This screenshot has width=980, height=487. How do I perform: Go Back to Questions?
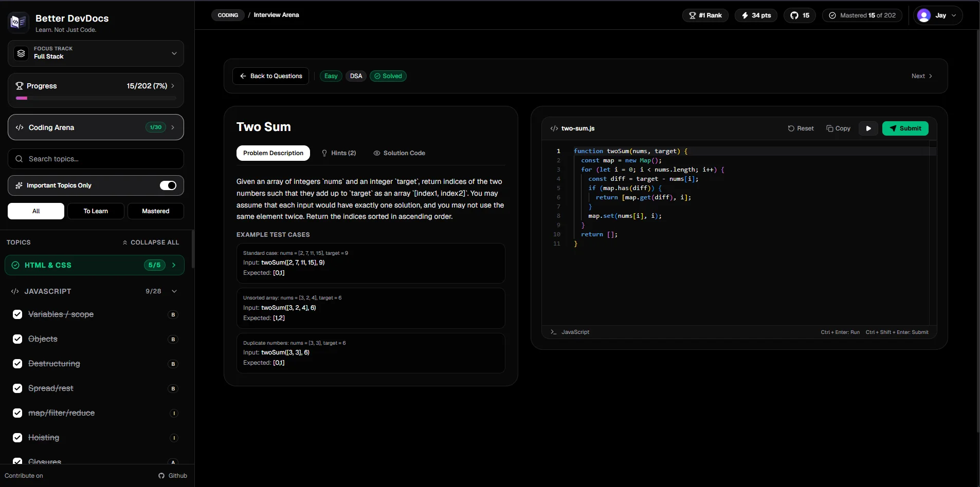pyautogui.click(x=270, y=76)
